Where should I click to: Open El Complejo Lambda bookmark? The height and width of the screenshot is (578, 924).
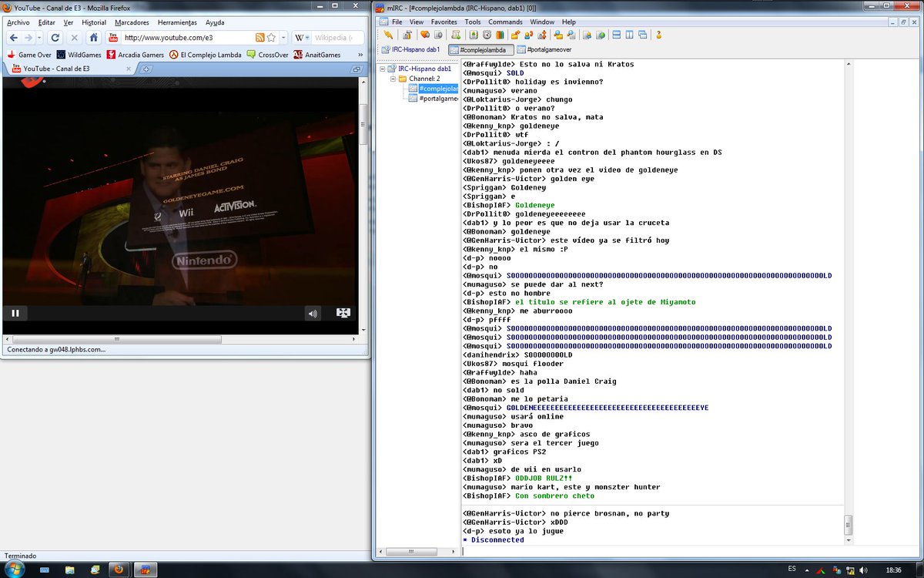tap(206, 55)
